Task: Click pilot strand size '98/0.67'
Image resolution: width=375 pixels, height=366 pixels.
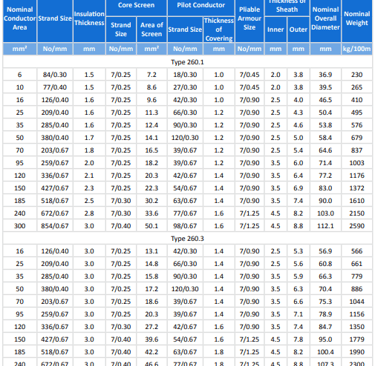Action: point(185,226)
